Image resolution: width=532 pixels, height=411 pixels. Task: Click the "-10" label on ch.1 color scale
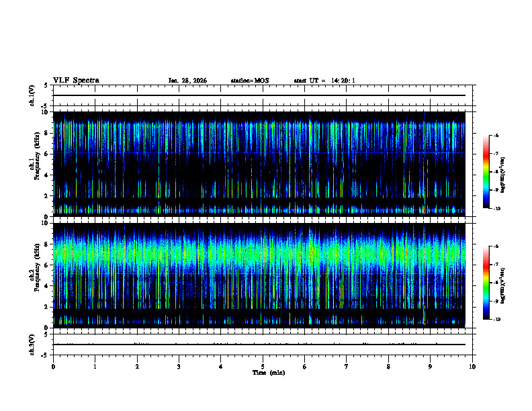pos(497,209)
